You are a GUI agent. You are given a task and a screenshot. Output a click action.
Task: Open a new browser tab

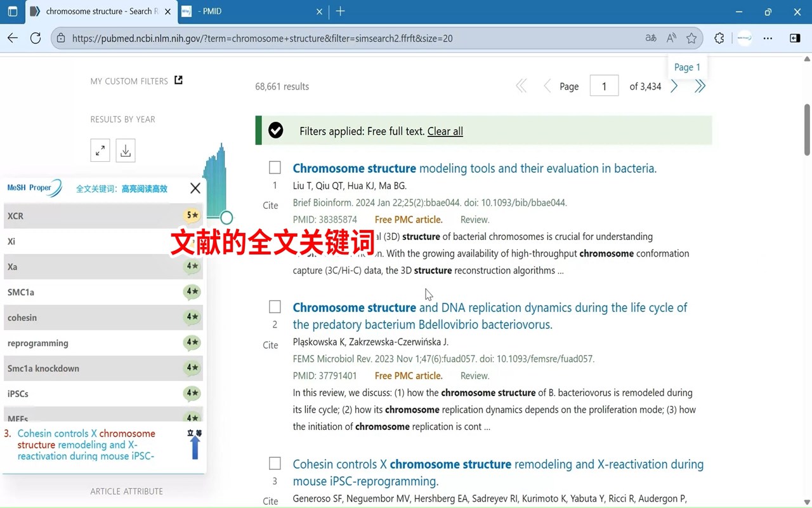(341, 11)
